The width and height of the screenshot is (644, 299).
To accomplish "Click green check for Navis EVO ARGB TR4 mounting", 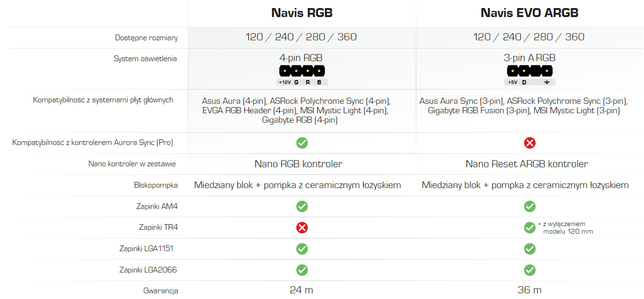I will [x=530, y=227].
